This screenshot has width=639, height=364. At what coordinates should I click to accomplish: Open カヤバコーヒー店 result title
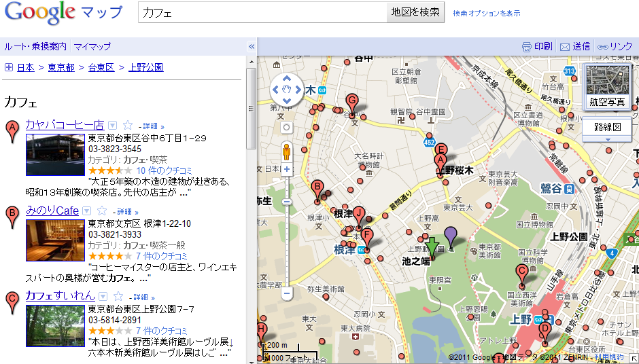(x=65, y=124)
